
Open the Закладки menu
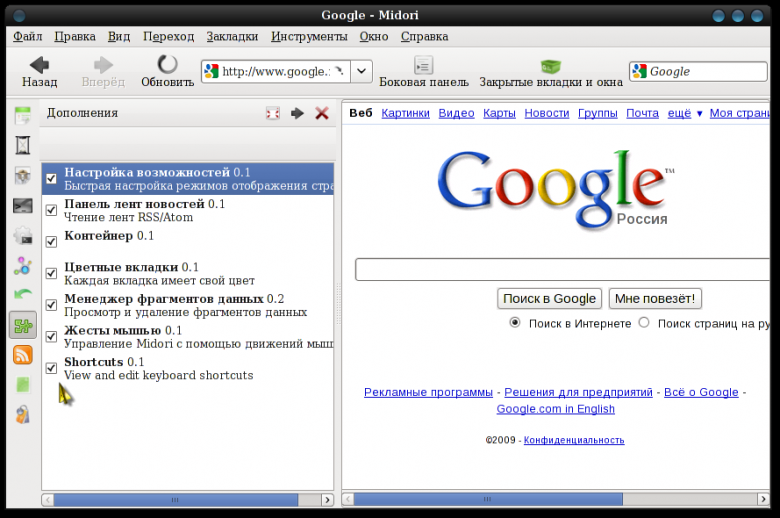click(x=232, y=36)
